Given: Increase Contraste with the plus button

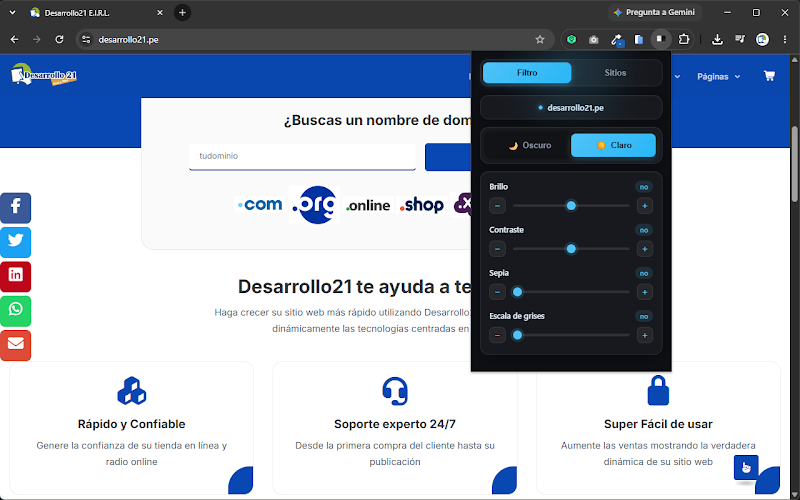Looking at the screenshot, I should (x=644, y=249).
